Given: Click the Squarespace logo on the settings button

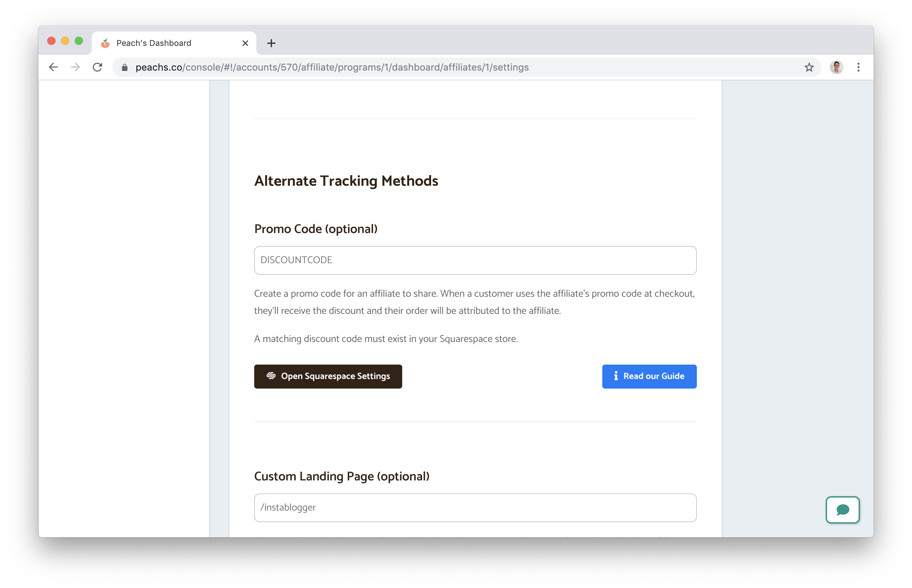Looking at the screenshot, I should tap(272, 376).
